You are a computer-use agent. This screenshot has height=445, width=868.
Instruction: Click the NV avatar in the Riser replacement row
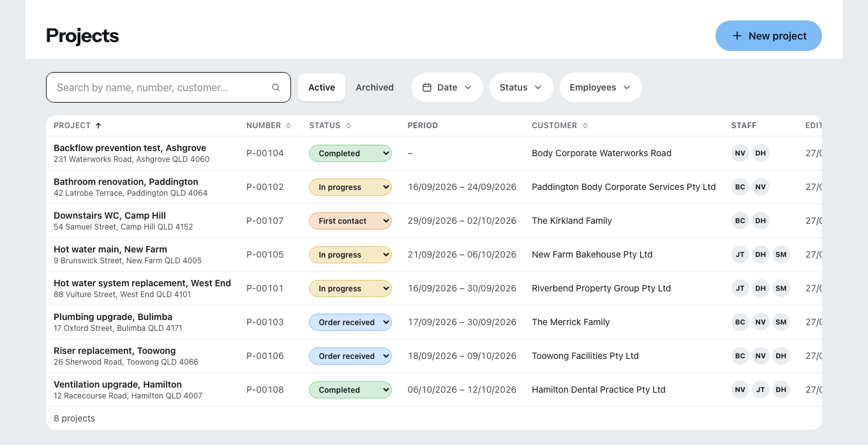761,356
